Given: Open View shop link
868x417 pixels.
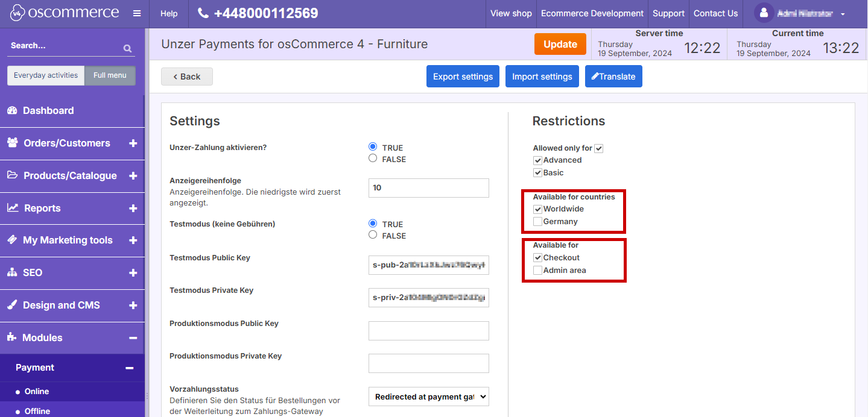Looking at the screenshot, I should pyautogui.click(x=511, y=13).
